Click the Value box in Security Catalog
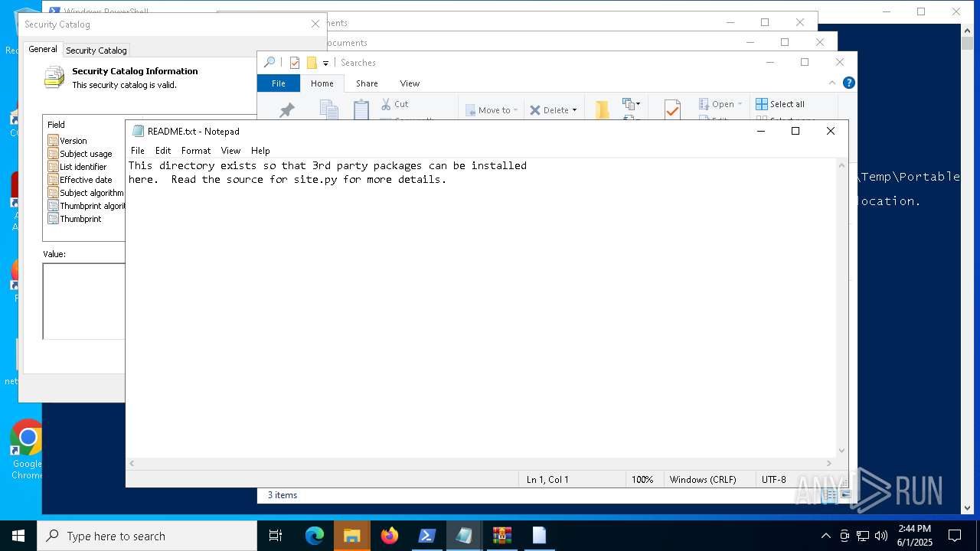This screenshot has height=551, width=980. coord(84,301)
